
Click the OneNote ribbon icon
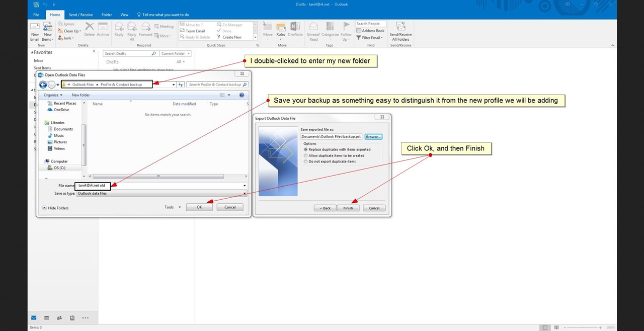coord(295,30)
